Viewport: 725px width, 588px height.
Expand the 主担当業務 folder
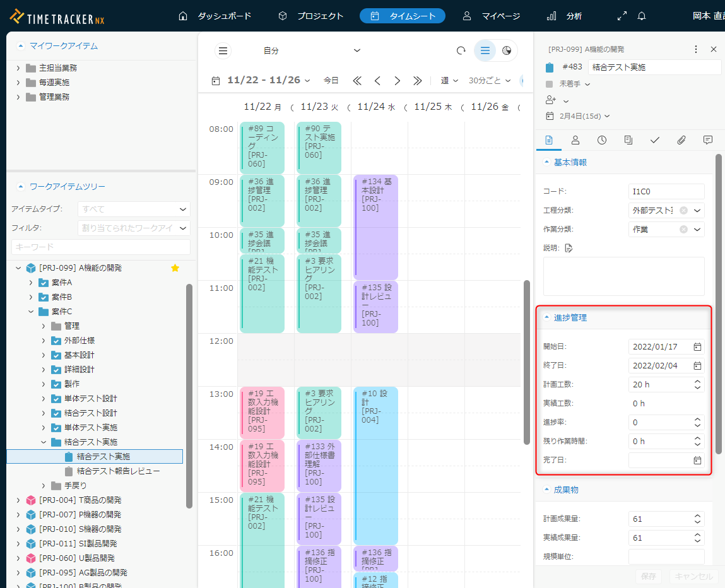tap(18, 68)
